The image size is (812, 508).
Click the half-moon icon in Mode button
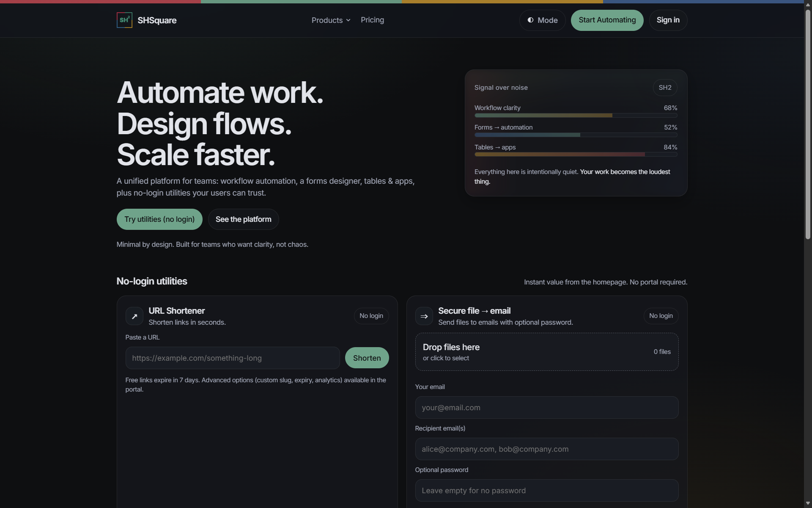(x=530, y=20)
